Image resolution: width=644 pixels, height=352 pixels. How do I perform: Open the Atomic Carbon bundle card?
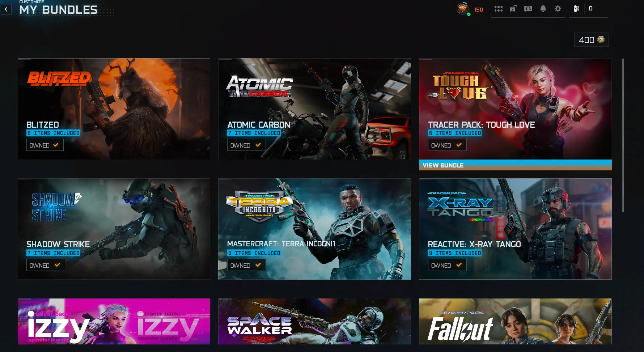[314, 109]
